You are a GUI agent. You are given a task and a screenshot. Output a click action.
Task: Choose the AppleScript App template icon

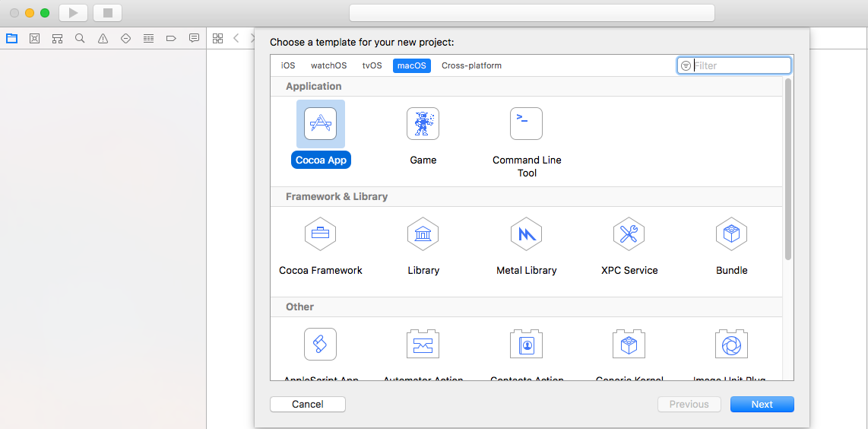click(321, 345)
